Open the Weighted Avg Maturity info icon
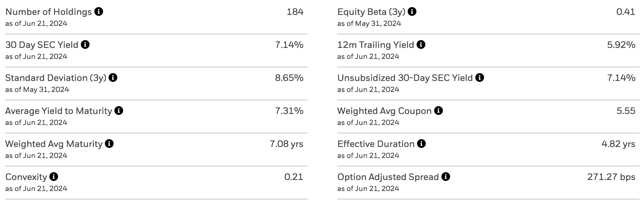 (109, 144)
